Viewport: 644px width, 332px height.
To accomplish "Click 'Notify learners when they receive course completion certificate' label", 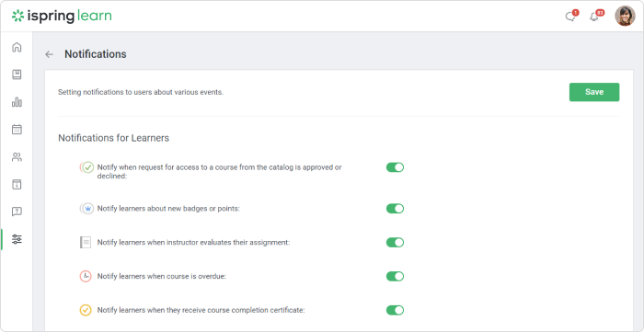I will click(201, 310).
